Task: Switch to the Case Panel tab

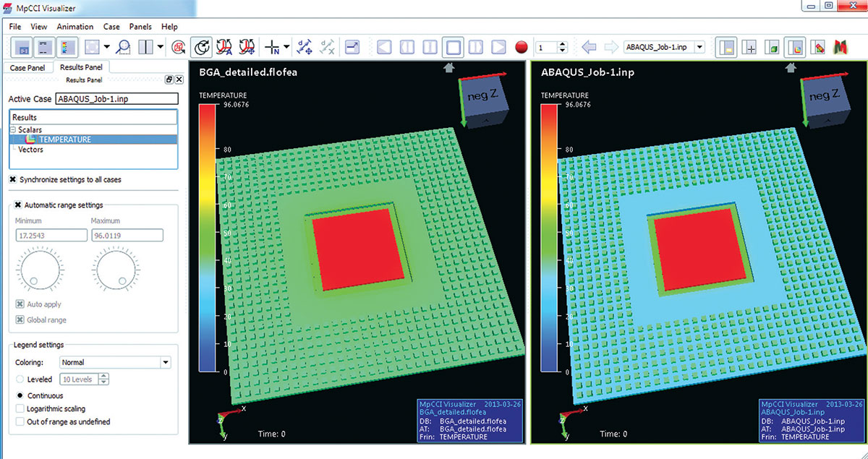Action: [x=28, y=67]
